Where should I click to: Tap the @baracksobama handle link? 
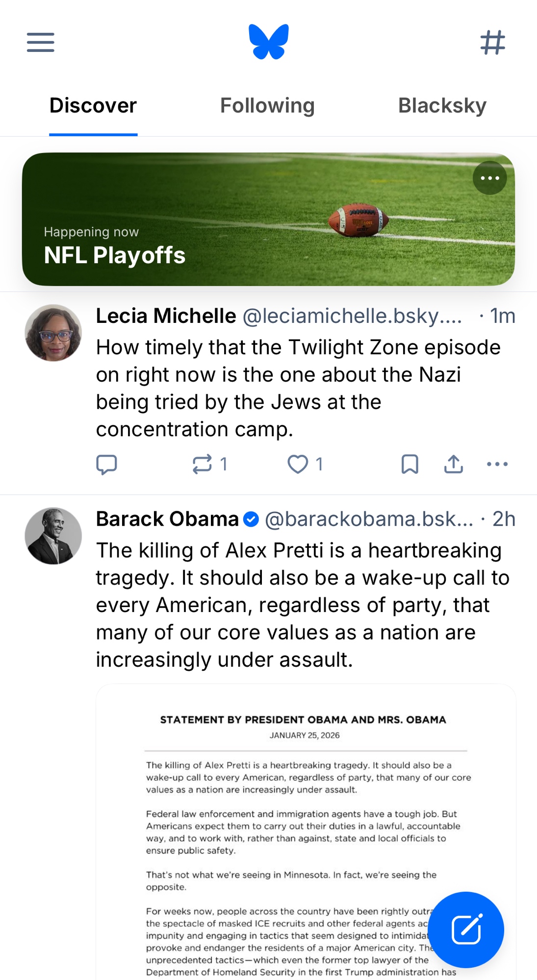[369, 519]
